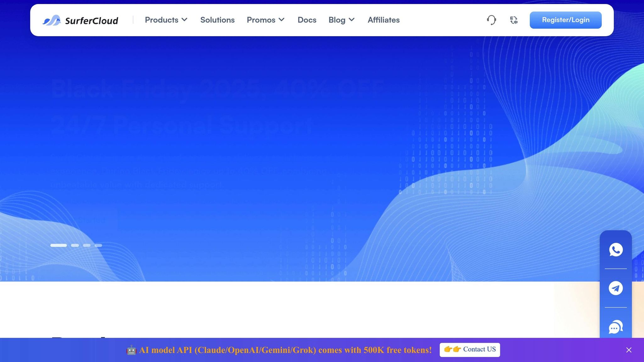The image size is (644, 362).
Task: Expand the Promos dropdown menu
Action: (x=265, y=20)
